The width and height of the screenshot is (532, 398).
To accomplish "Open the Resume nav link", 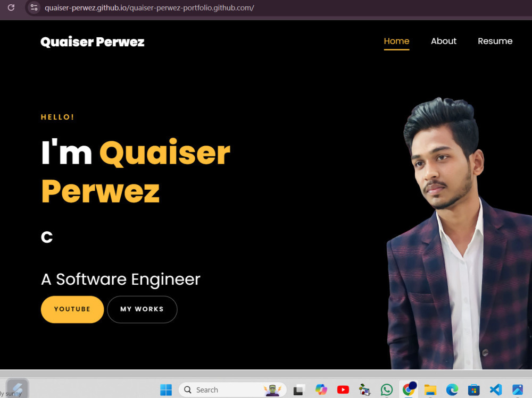I will click(x=495, y=41).
